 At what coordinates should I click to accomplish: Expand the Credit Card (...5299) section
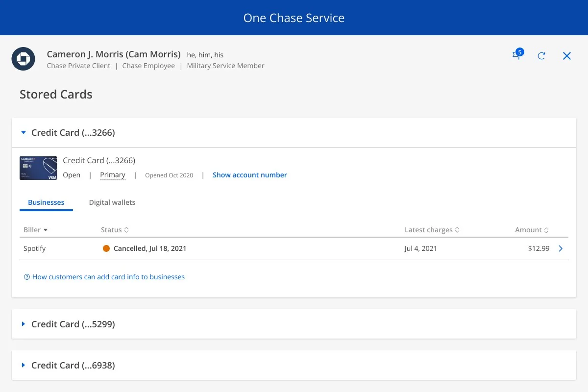[x=24, y=324]
